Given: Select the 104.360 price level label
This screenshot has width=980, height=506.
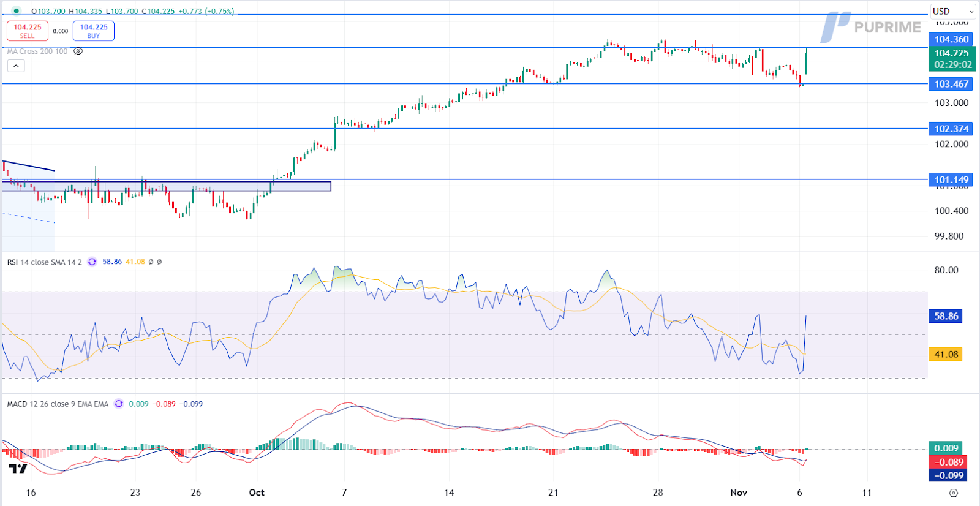Looking at the screenshot, I should [x=951, y=39].
